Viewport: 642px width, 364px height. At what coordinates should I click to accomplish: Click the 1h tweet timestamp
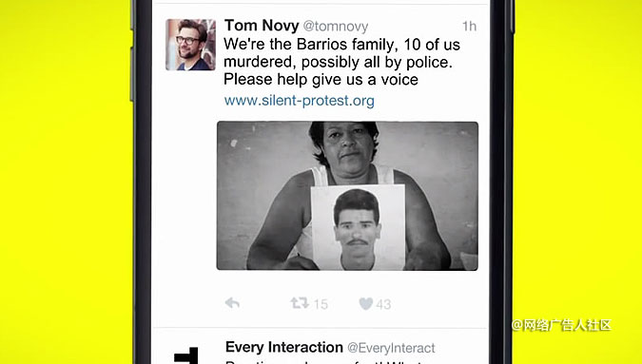coord(469,27)
